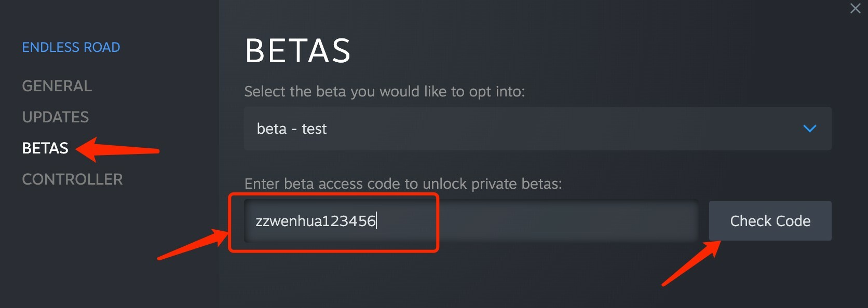This screenshot has height=308, width=868.
Task: Click the "beta - test" selected option text
Action: (x=292, y=129)
